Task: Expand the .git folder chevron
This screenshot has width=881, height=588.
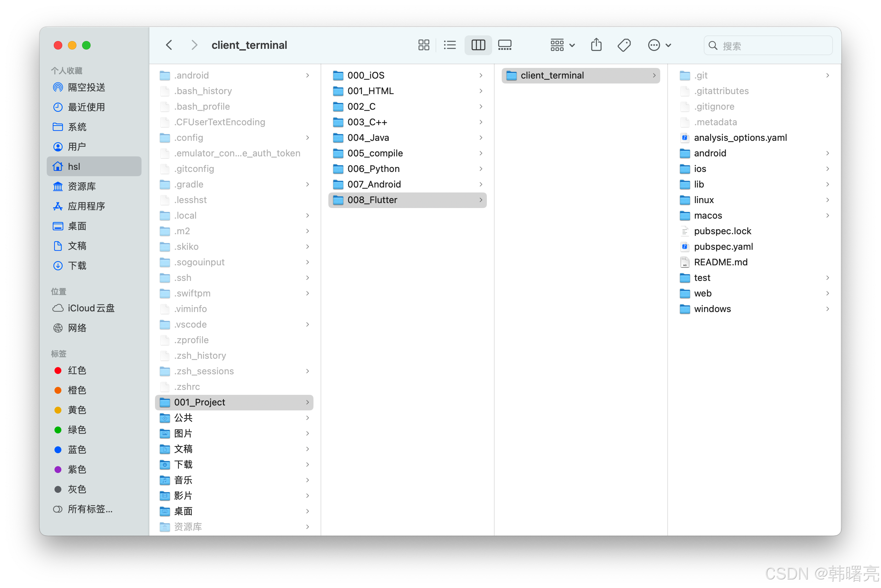Action: pyautogui.click(x=827, y=75)
